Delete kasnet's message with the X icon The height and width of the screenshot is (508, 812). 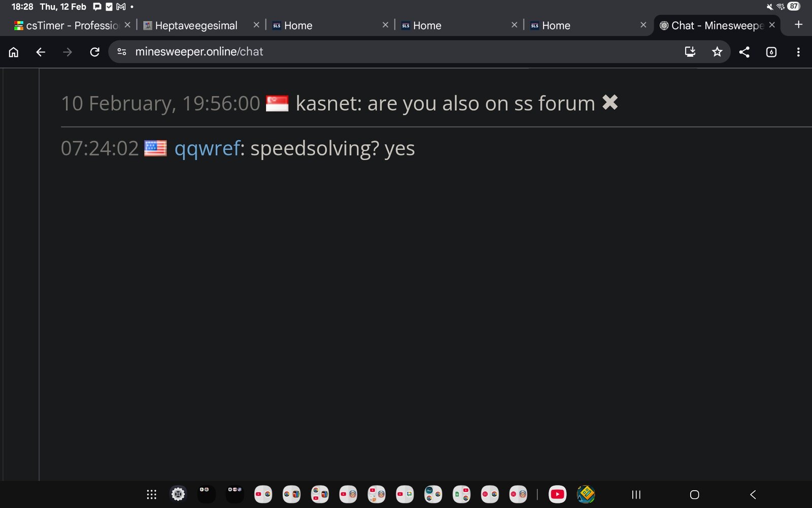[x=610, y=103]
